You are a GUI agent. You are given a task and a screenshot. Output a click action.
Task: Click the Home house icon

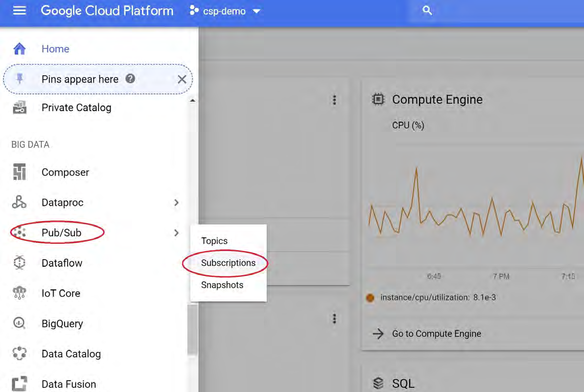(20, 49)
